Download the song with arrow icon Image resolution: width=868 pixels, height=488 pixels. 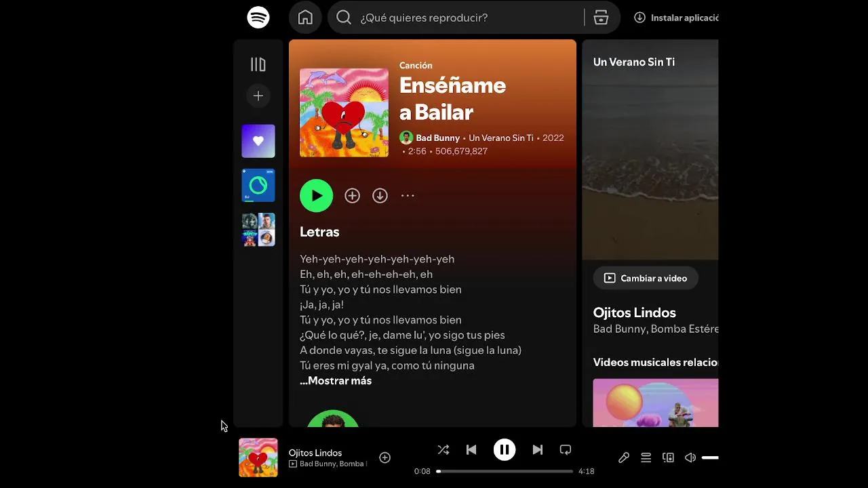click(380, 196)
